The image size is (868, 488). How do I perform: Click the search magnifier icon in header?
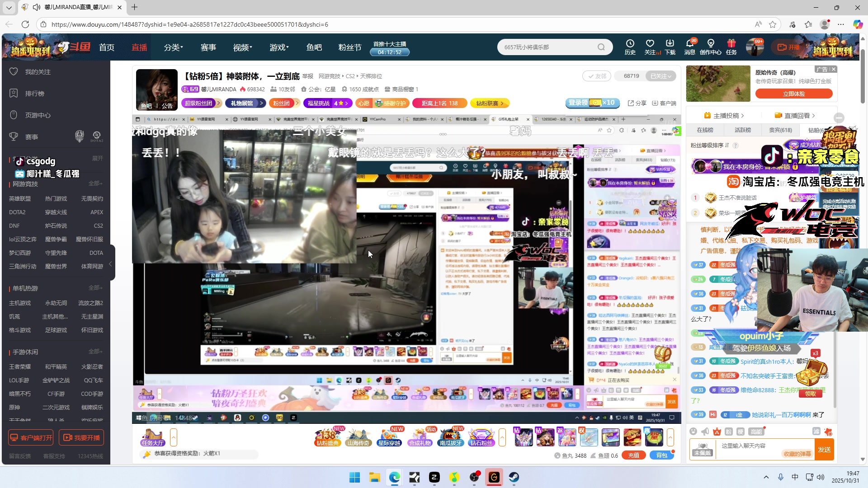click(x=601, y=47)
